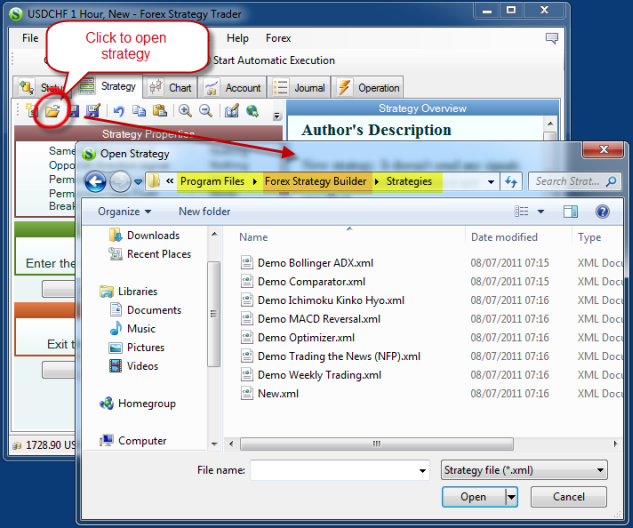Click Start Automatic Execution
The height and width of the screenshot is (528, 633).
(x=274, y=60)
